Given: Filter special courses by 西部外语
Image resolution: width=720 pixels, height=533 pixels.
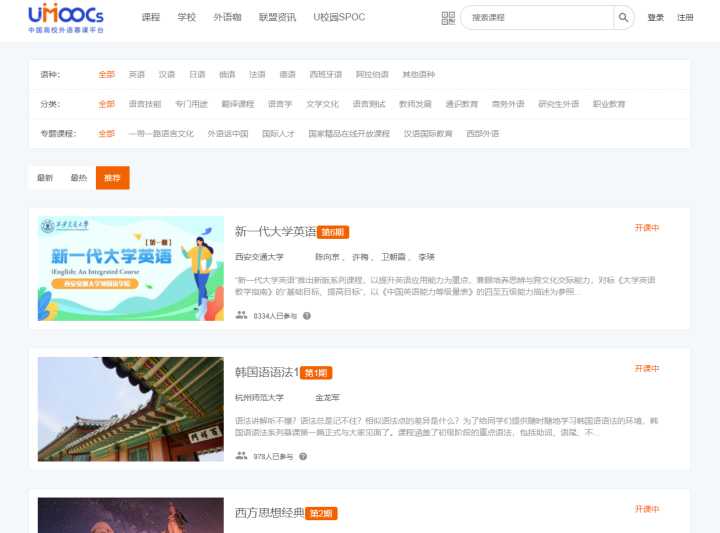Looking at the screenshot, I should (x=483, y=134).
